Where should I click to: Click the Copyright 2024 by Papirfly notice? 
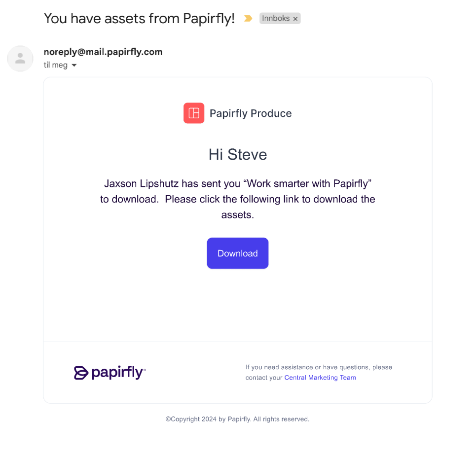(237, 419)
